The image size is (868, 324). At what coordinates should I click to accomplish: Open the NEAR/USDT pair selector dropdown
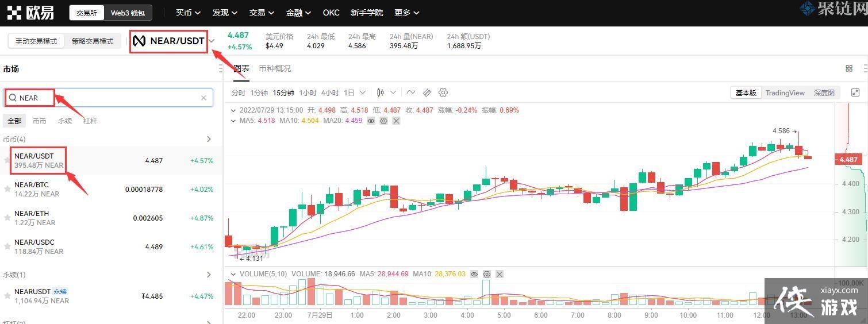pos(212,41)
